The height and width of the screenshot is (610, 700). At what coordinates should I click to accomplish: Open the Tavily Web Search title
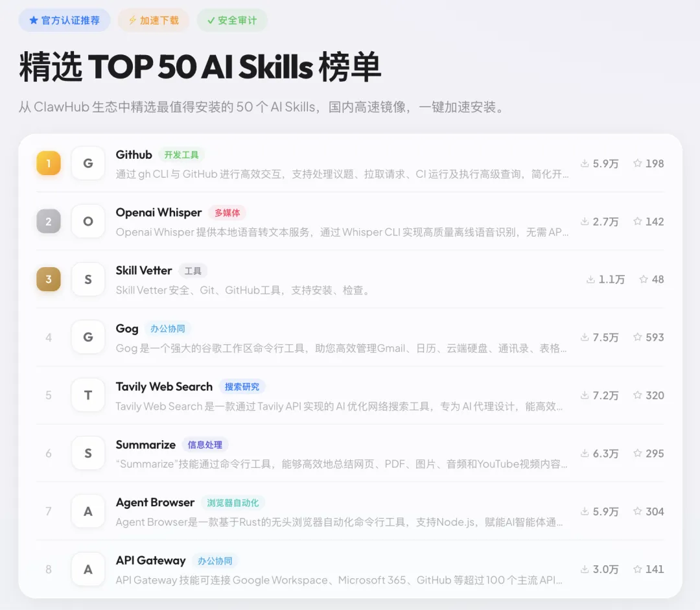coord(164,387)
